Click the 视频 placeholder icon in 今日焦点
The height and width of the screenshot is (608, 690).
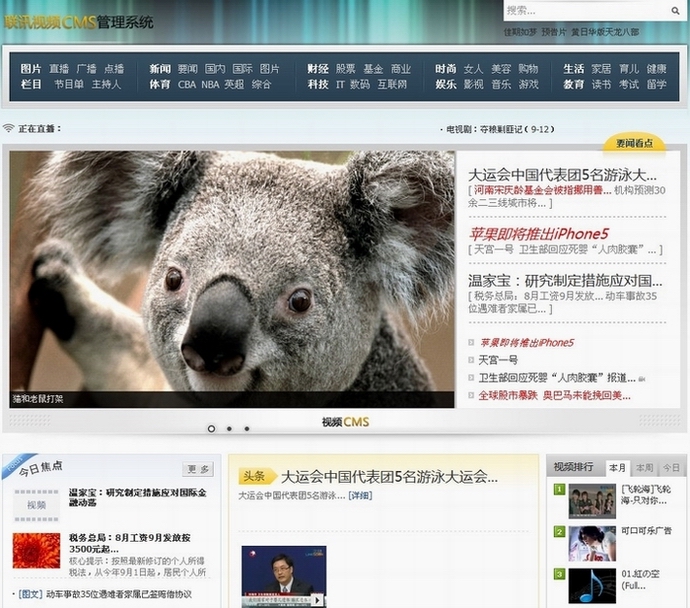[36, 505]
